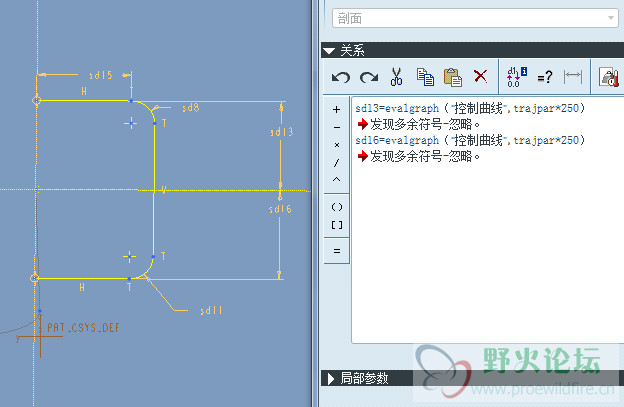
Task: Insert square brackets into relation
Action: click(x=337, y=225)
